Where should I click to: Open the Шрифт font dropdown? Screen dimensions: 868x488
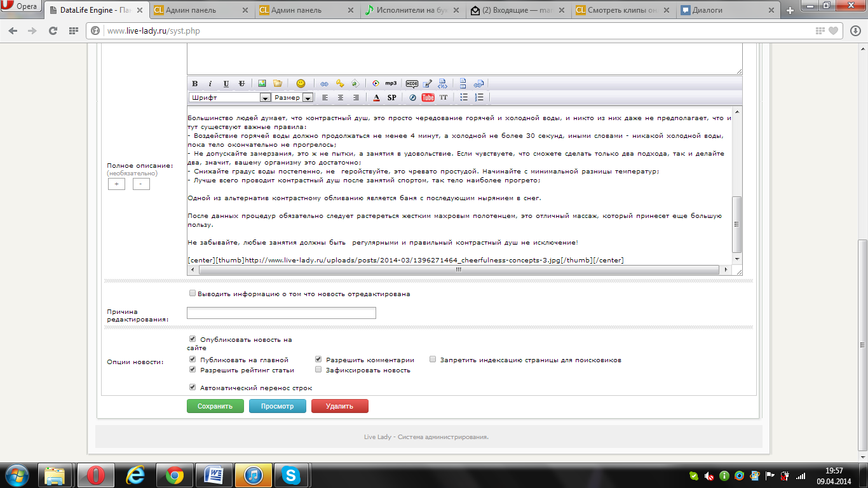click(x=230, y=98)
